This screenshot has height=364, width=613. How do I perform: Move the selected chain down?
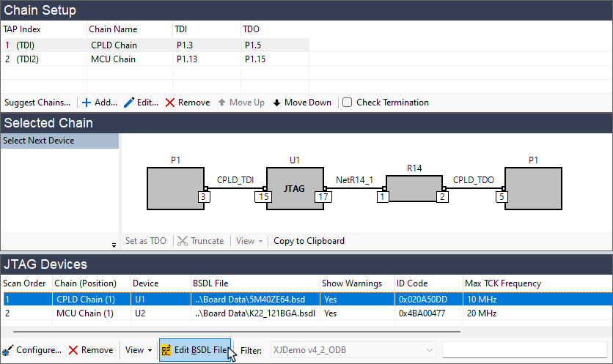click(x=301, y=103)
